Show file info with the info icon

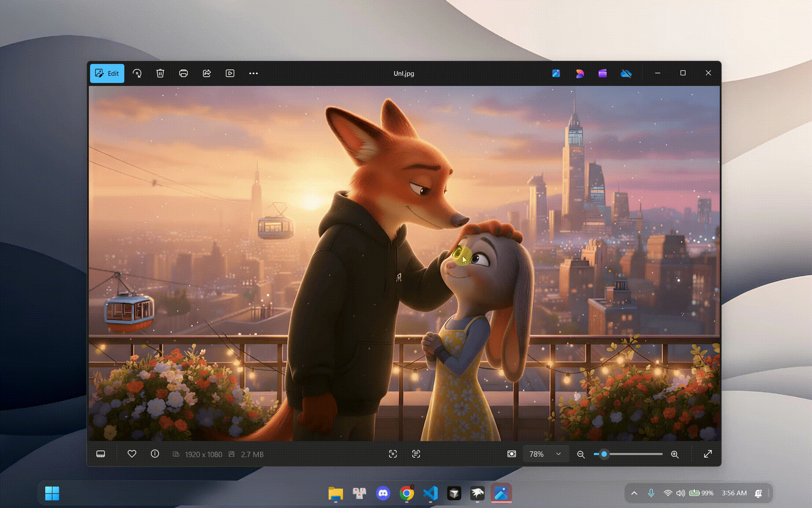(155, 454)
